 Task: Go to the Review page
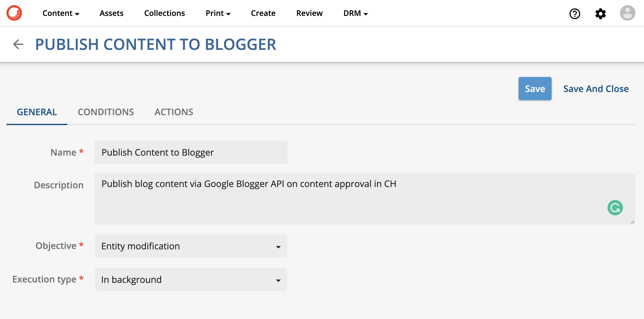[309, 13]
